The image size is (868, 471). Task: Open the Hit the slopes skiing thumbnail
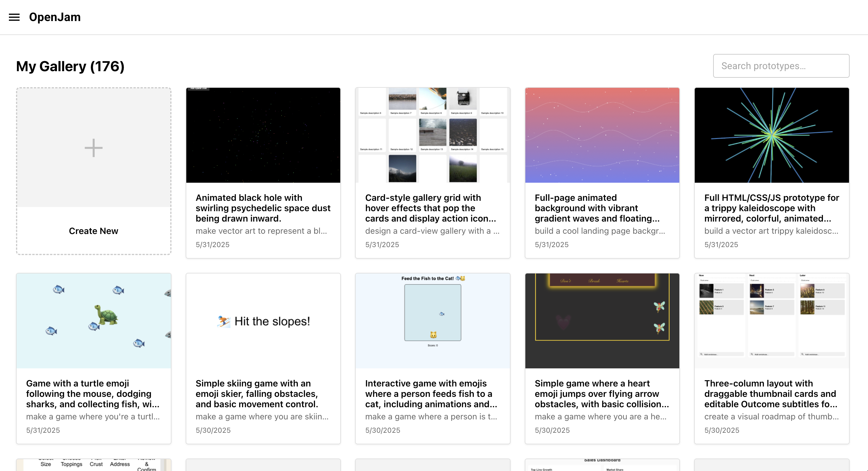[x=263, y=321]
